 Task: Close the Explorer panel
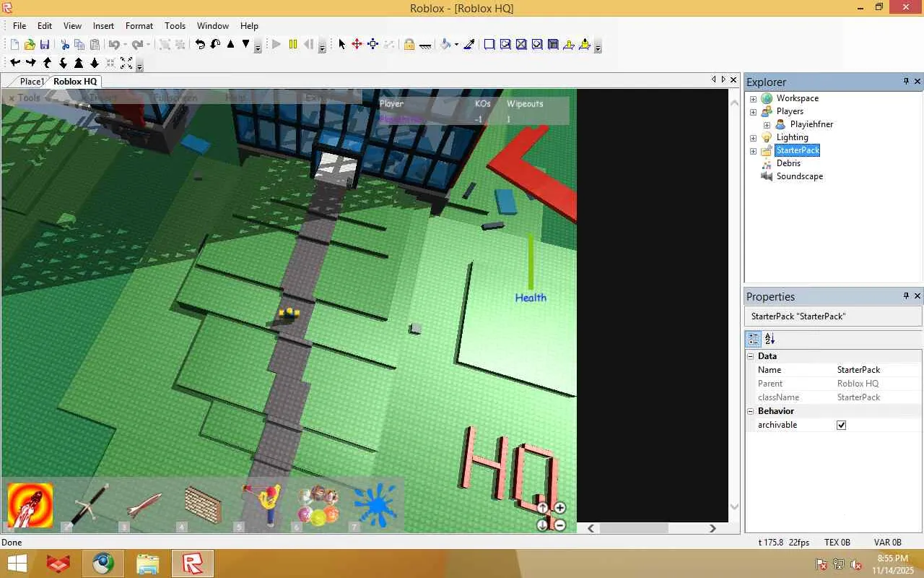pos(918,82)
